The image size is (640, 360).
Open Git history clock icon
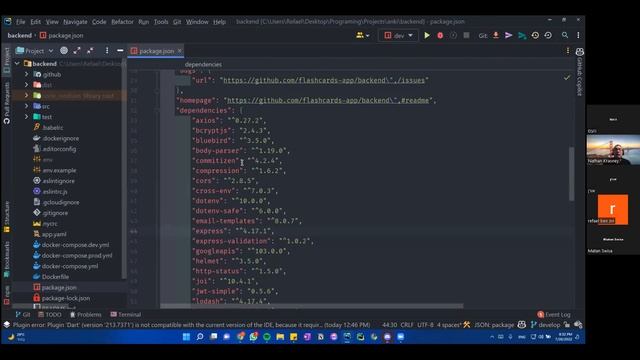click(535, 36)
